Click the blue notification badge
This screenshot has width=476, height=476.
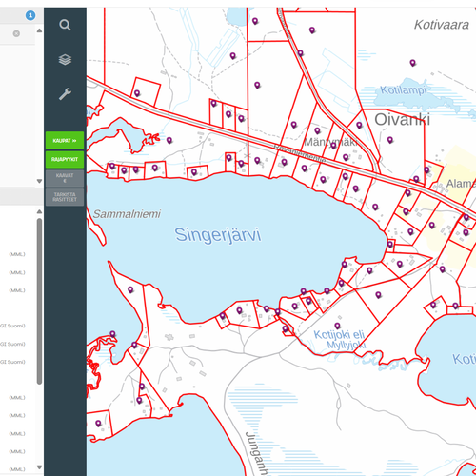30,15
